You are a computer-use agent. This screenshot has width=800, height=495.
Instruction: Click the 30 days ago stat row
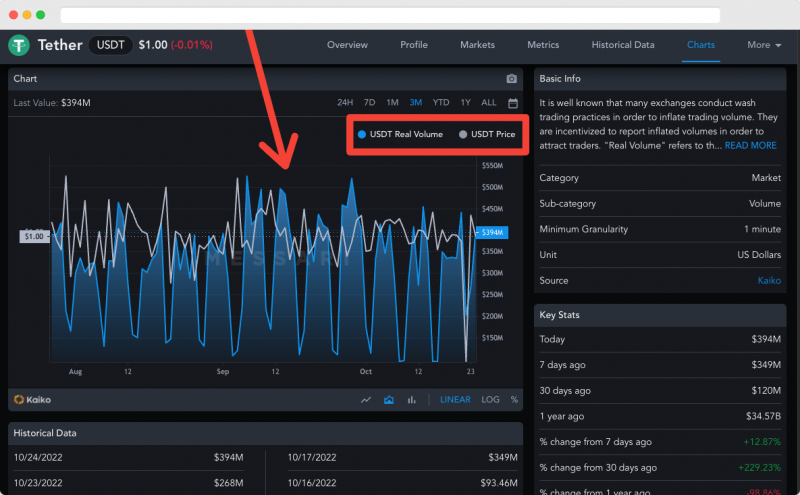(660, 390)
